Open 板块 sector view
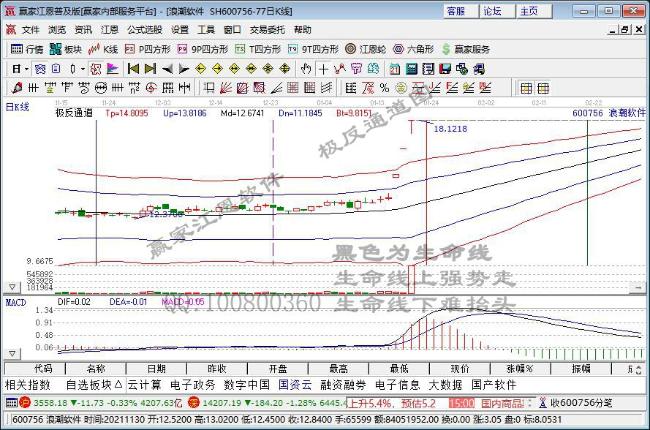The image size is (650, 430). (65, 49)
